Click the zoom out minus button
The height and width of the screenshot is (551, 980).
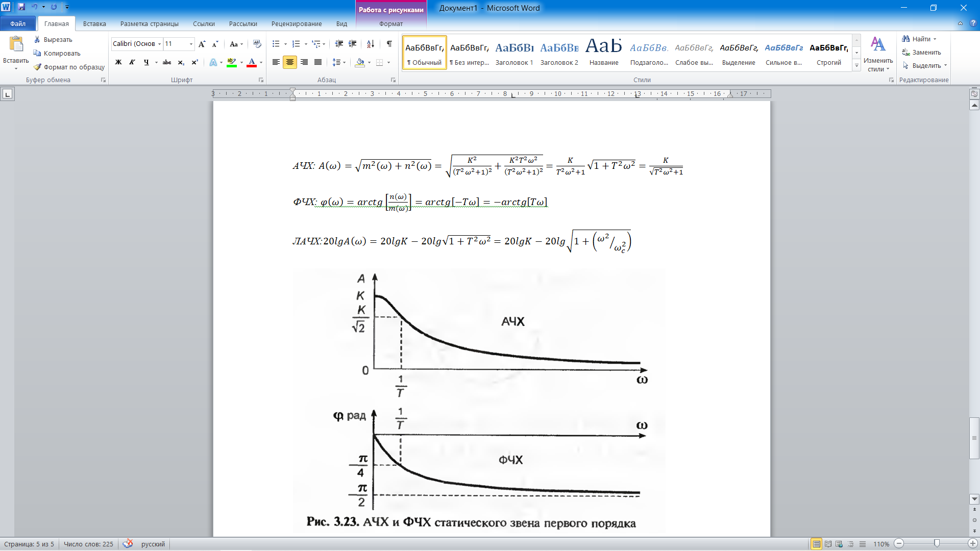pos(899,544)
